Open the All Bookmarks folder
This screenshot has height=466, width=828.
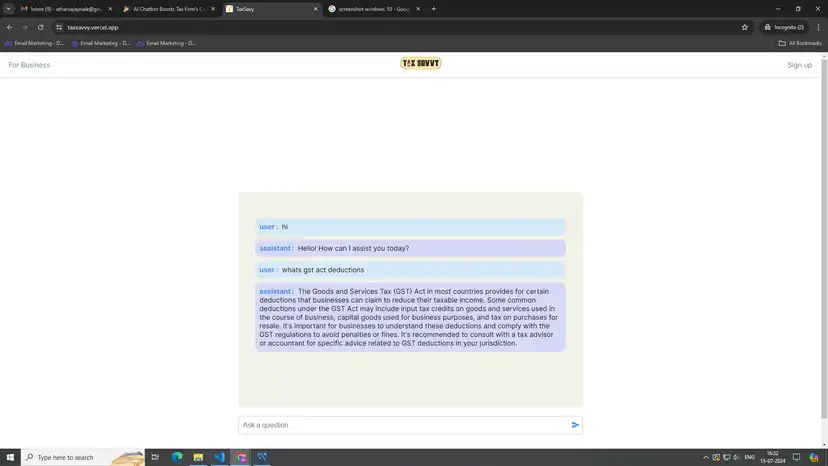point(800,43)
